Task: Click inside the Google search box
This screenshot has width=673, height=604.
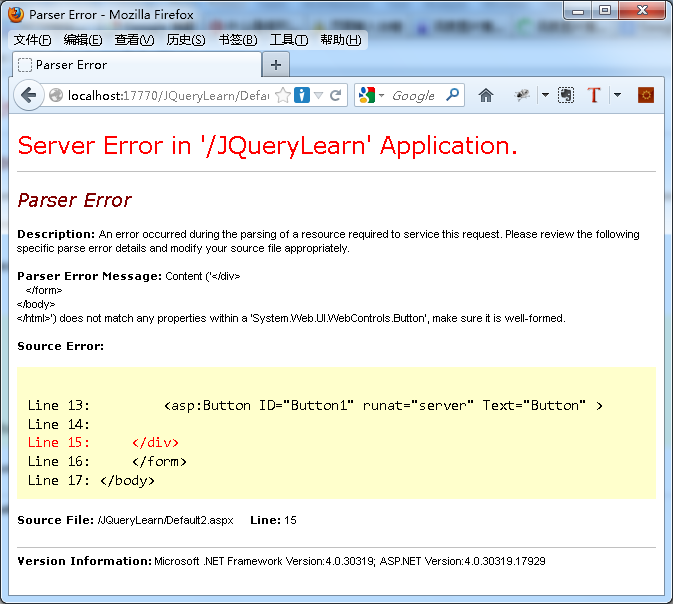Action: [413, 96]
